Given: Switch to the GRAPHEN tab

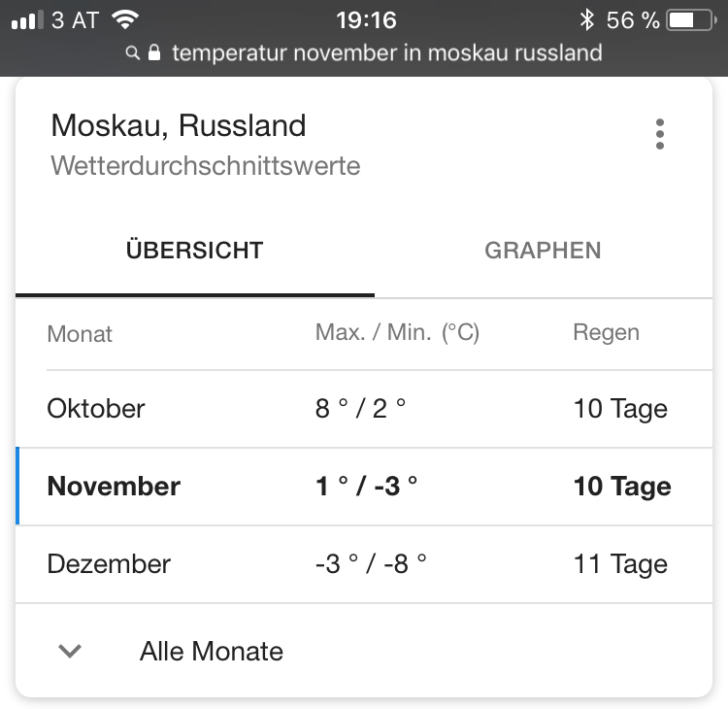Looking at the screenshot, I should pos(543,251).
